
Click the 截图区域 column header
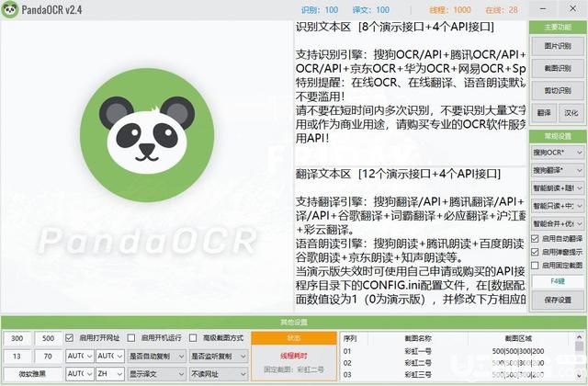(x=518, y=338)
